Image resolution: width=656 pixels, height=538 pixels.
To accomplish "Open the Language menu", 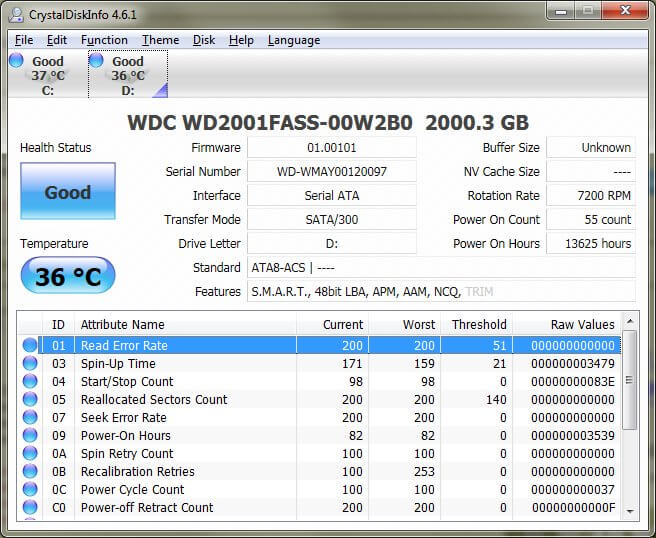I will 294,40.
